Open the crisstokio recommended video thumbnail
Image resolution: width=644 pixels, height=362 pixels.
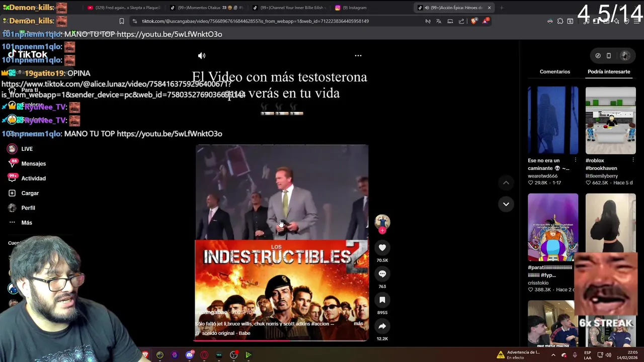pyautogui.click(x=553, y=227)
